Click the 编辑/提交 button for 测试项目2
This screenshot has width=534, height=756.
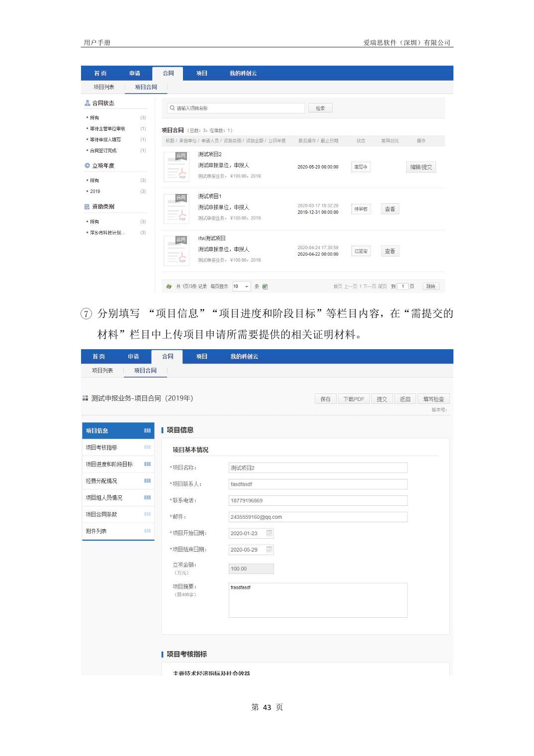tap(421, 167)
